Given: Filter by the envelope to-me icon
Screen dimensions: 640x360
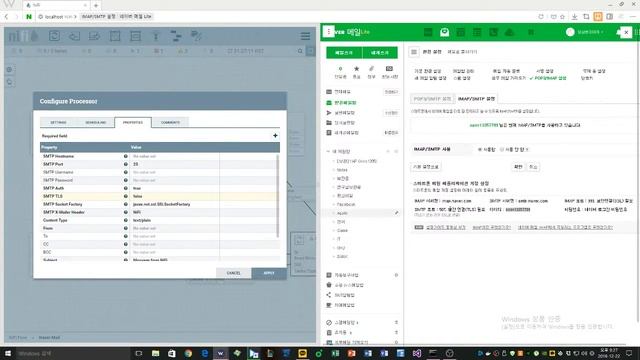Looking at the screenshot, I should tap(389, 72).
